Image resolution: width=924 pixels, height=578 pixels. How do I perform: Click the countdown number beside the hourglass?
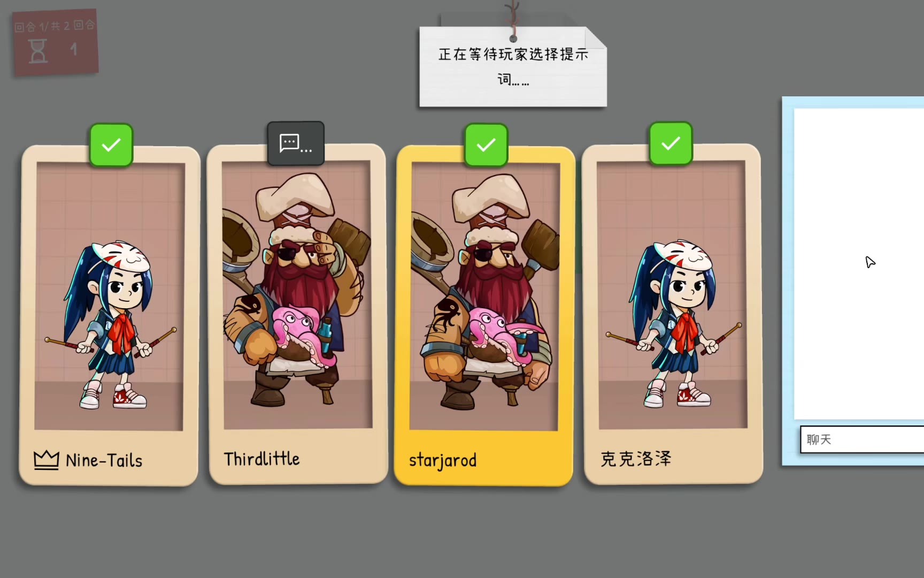[74, 50]
